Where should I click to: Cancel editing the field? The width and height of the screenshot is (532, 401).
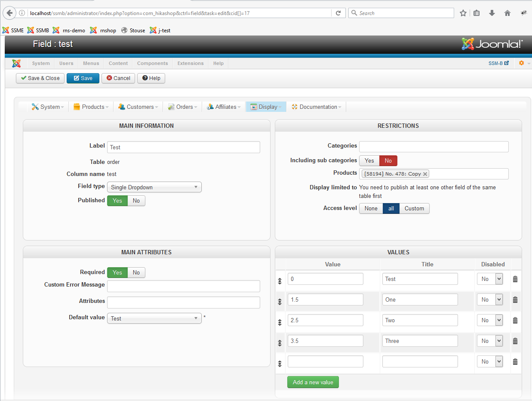118,78
